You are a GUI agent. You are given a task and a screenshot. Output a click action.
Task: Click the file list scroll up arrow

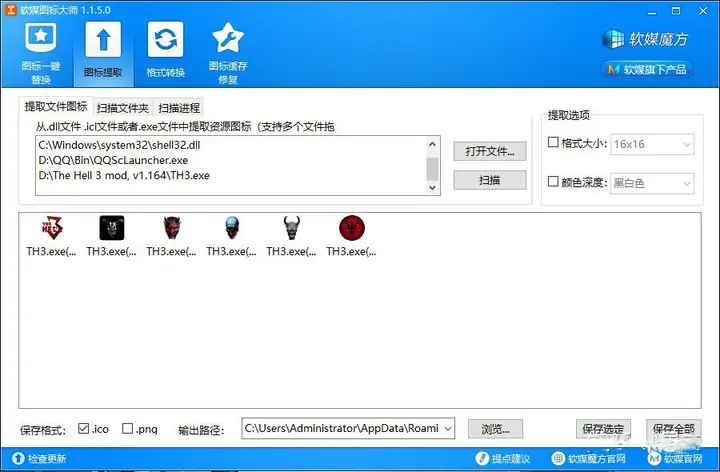432,144
